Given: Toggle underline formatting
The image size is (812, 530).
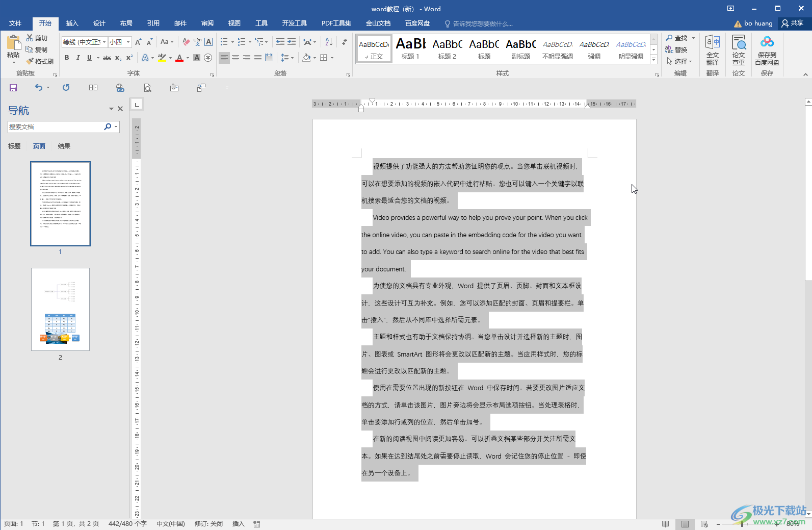Looking at the screenshot, I should pos(89,58).
